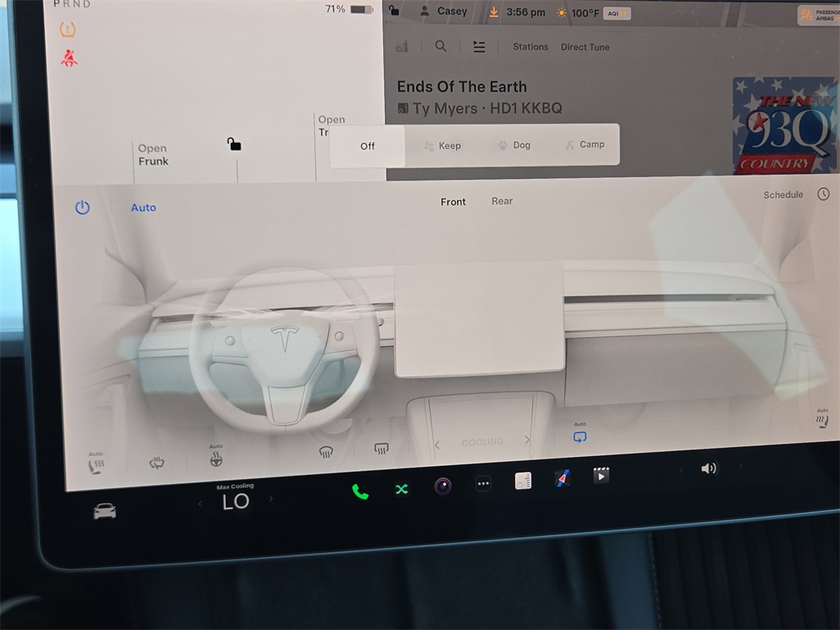The width and height of the screenshot is (840, 630).
Task: Open the radio source selector icon
Action: point(402,47)
